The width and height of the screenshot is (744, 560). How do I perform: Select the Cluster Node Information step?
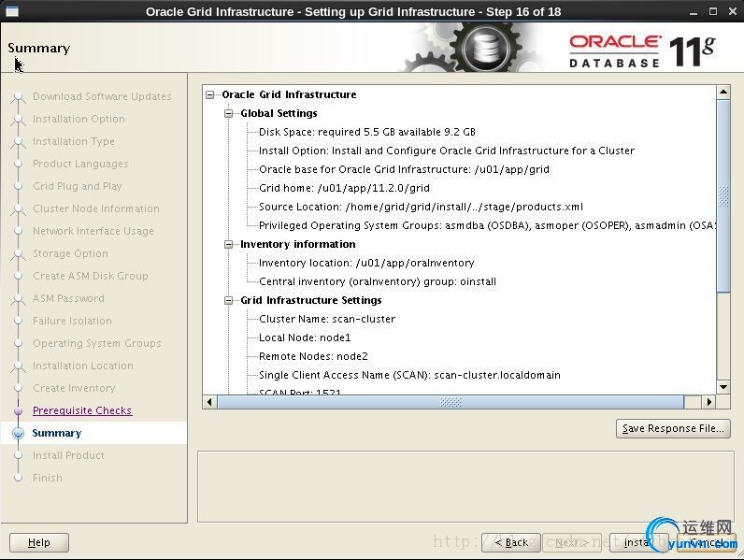tap(96, 208)
